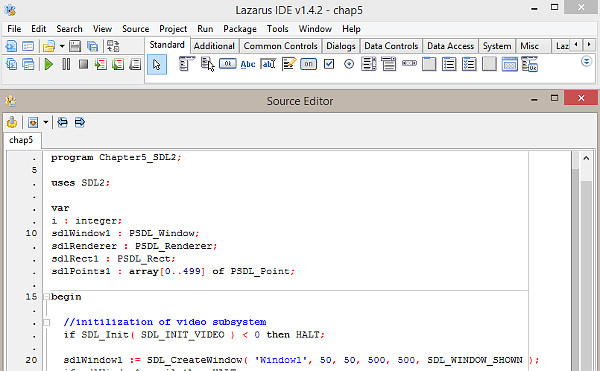600x371 pixels.
Task: Switch to the Dialogs palette tab
Action: pyautogui.click(x=341, y=46)
